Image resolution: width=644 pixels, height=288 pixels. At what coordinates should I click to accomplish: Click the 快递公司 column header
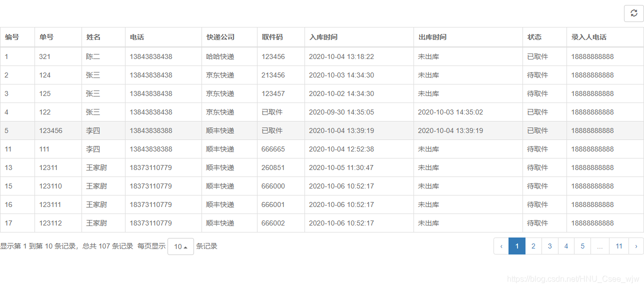[220, 37]
